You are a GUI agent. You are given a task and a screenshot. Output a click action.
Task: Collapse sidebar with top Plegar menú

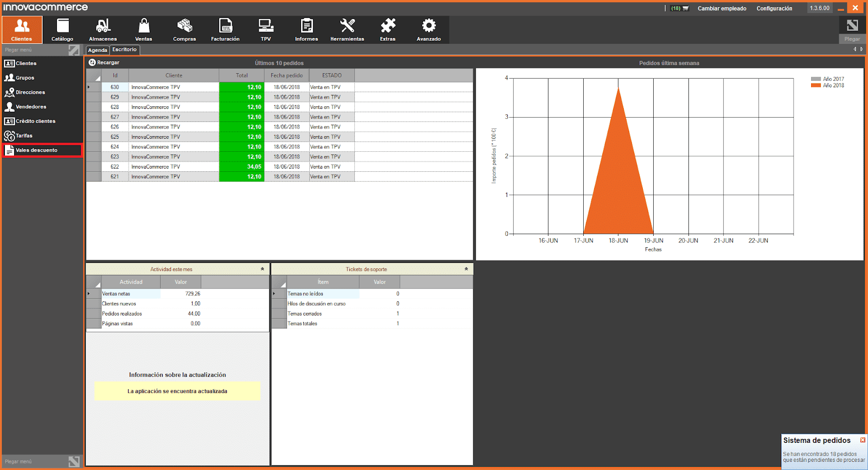pyautogui.click(x=74, y=50)
